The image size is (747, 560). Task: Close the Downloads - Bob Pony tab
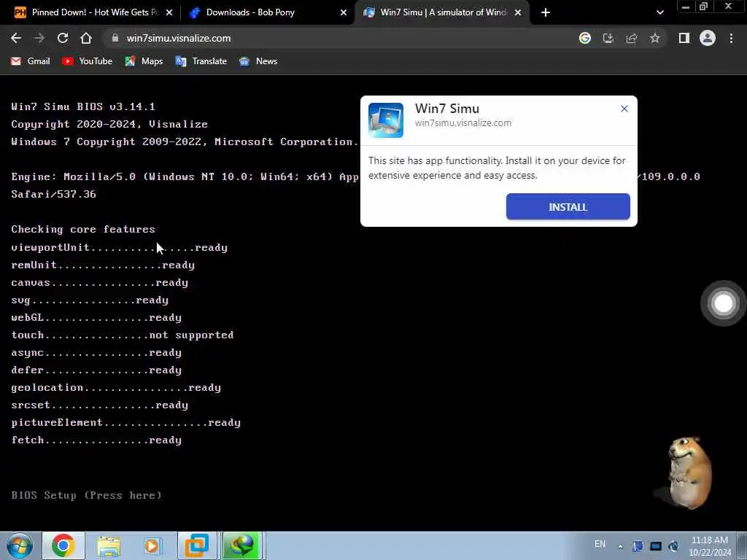(x=344, y=13)
